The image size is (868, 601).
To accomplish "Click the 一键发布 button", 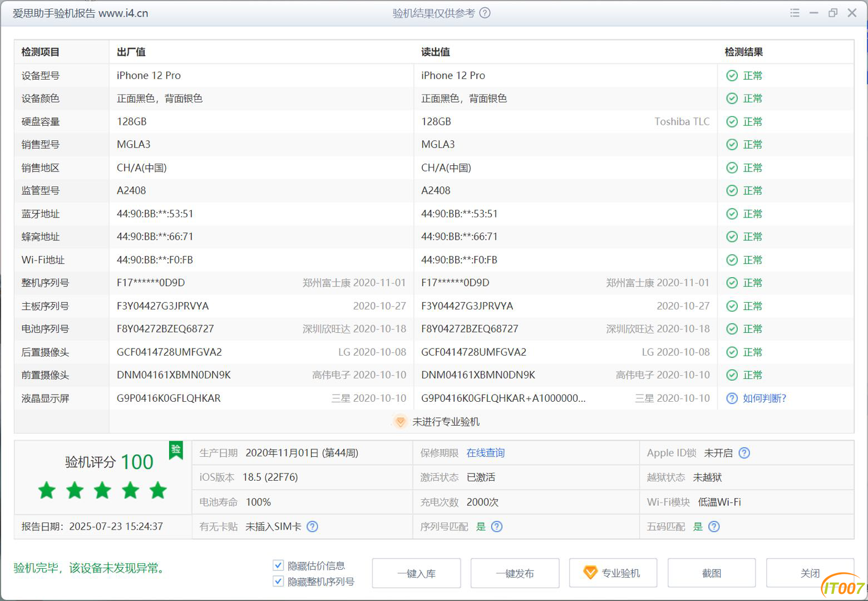I will (x=515, y=573).
